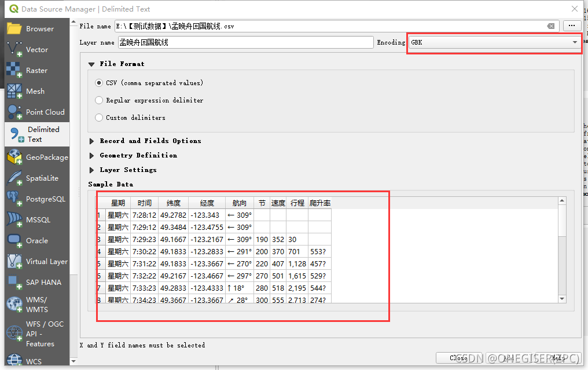Select the Delimited Text comma icon
Image resolution: width=588 pixels, height=370 pixels.
tap(16, 134)
